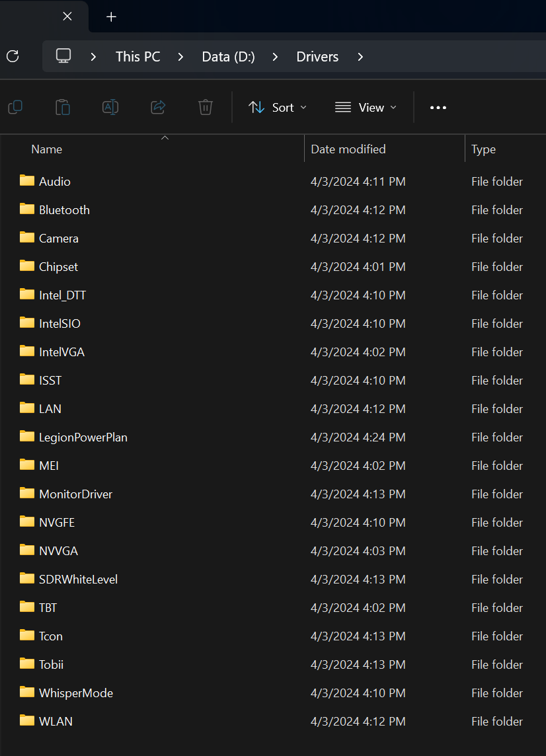Click the TBT folder name
Image resolution: width=546 pixels, height=756 pixels.
48,608
